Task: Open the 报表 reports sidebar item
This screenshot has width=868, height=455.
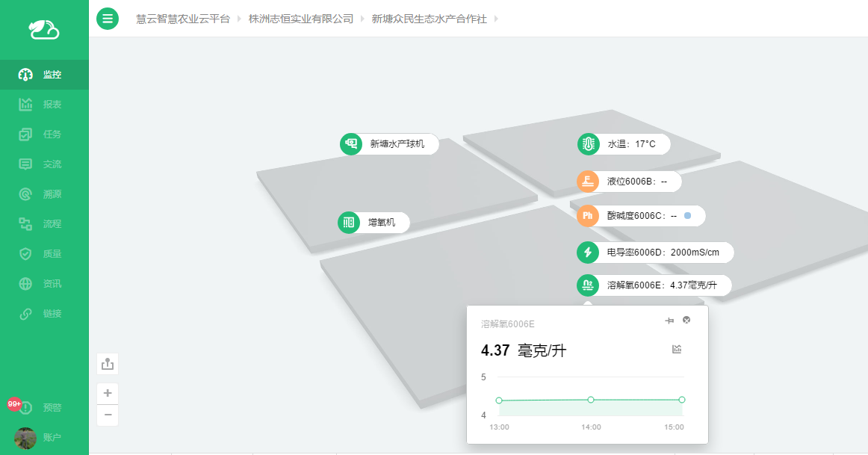Action: (x=44, y=105)
